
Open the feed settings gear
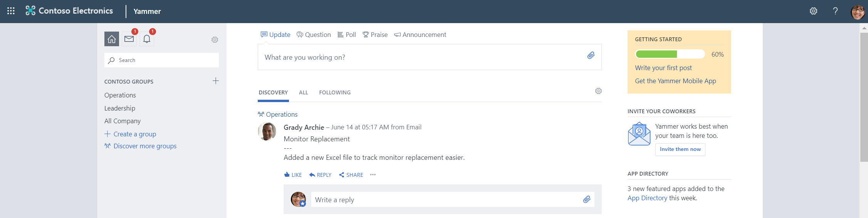pyautogui.click(x=598, y=91)
